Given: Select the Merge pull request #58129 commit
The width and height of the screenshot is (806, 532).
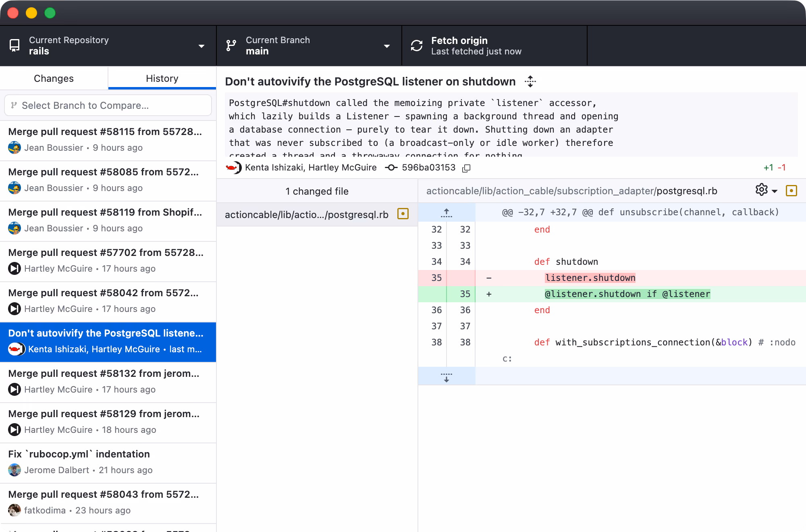Looking at the screenshot, I should (x=108, y=422).
